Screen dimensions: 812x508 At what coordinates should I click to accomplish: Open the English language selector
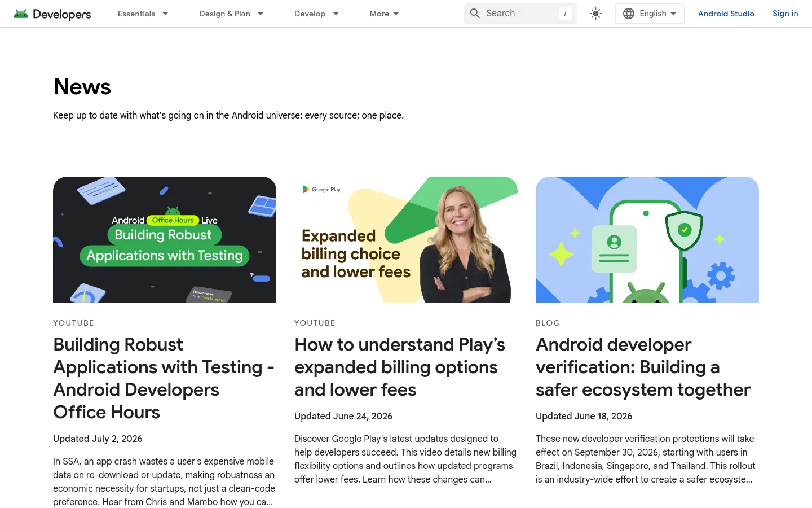point(650,14)
